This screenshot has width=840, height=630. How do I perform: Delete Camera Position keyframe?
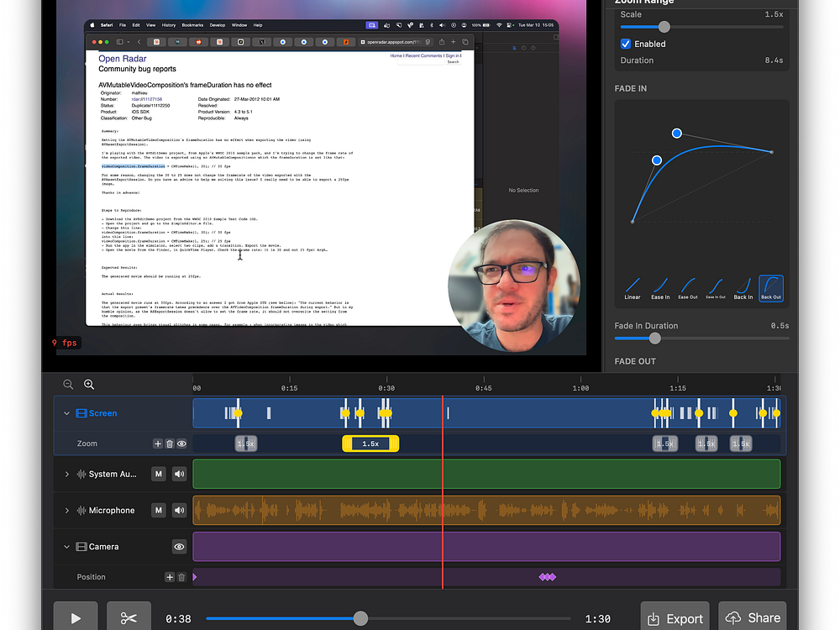coord(181,577)
